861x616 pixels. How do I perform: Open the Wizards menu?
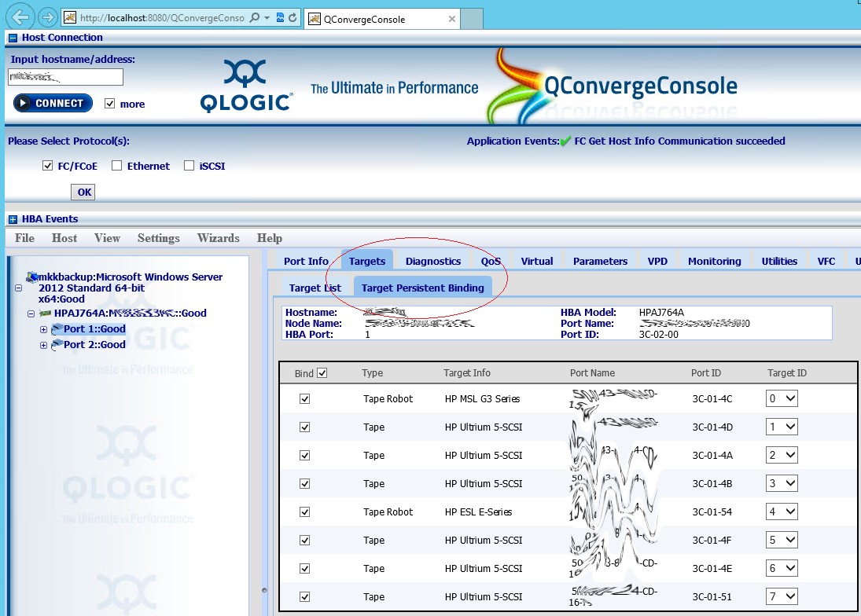(x=219, y=238)
